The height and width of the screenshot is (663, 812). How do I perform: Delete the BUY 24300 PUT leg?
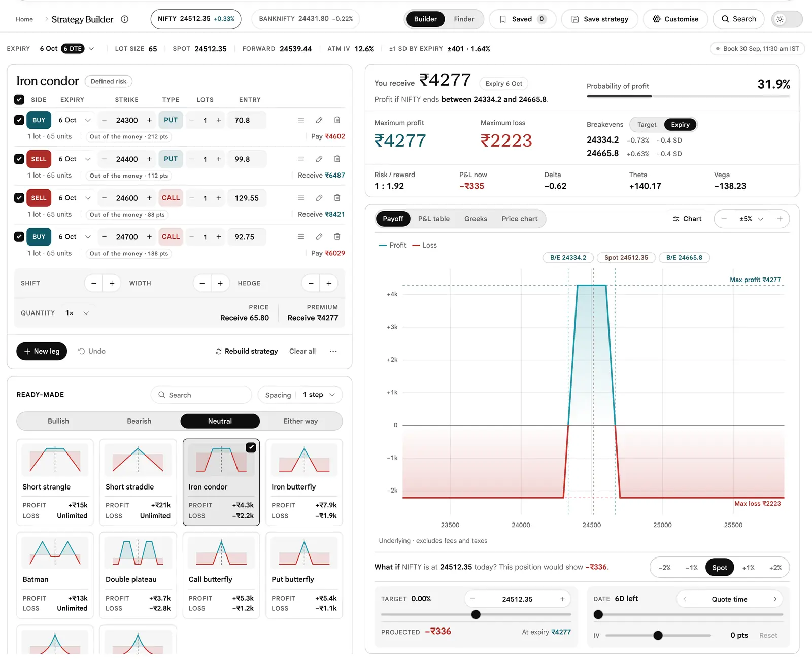pos(337,120)
